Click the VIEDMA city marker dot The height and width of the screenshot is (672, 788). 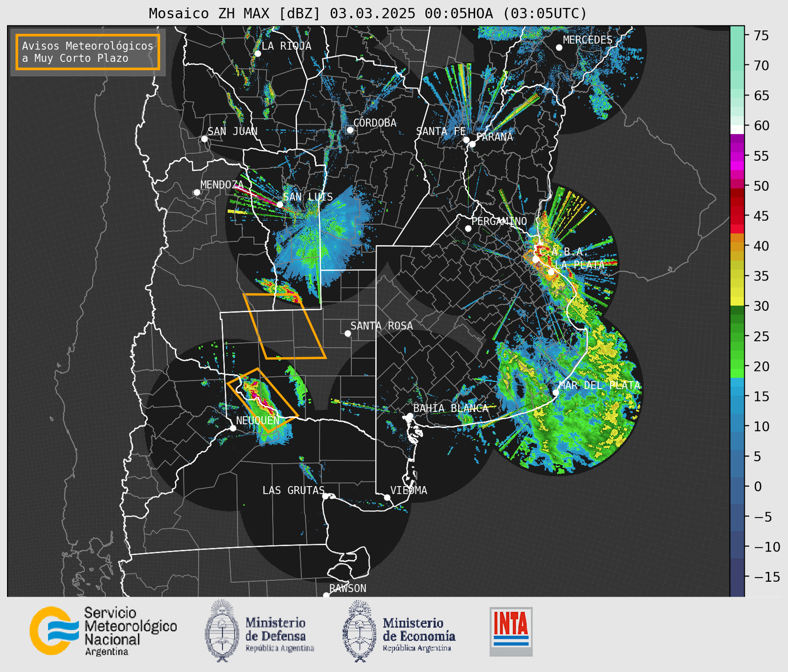387,497
